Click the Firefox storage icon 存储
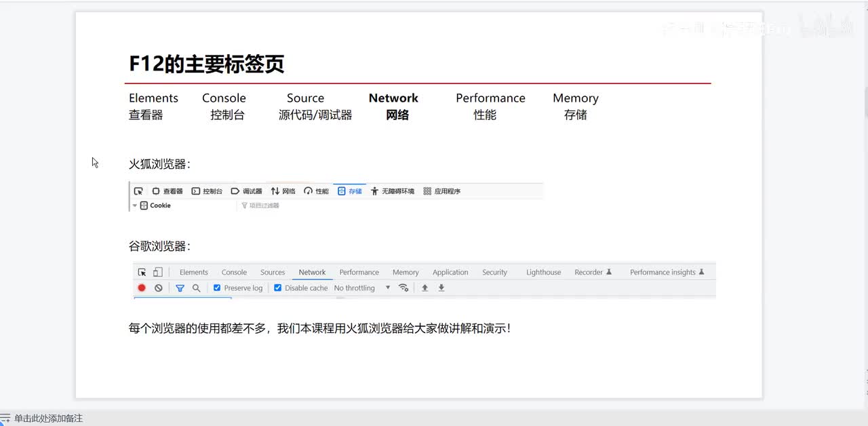868x426 pixels. click(x=342, y=191)
